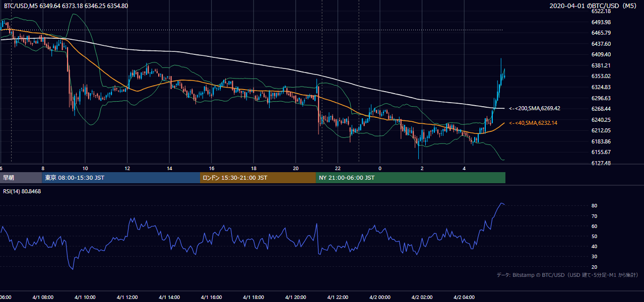This screenshot has height=302, width=644.
Task: Click hour label 14 on price chart axis
Action: [x=170, y=168]
